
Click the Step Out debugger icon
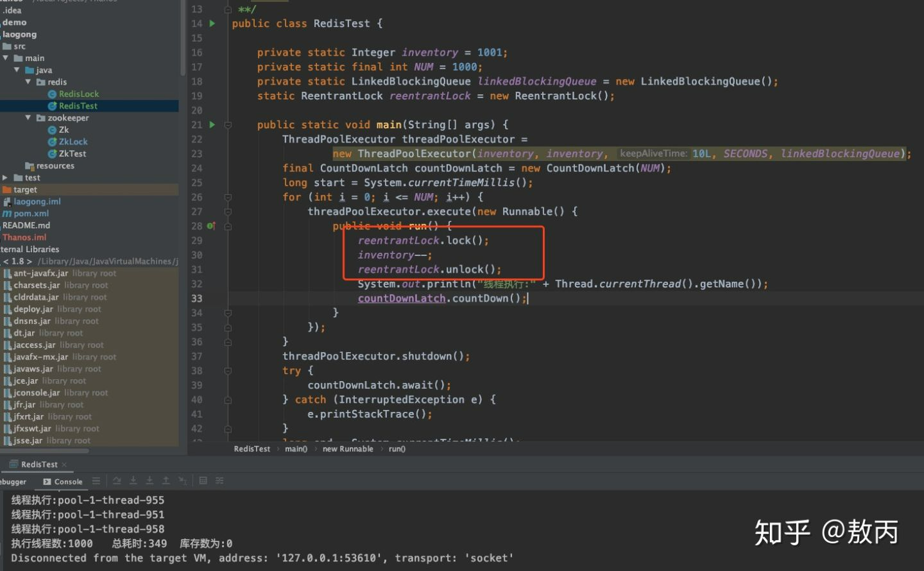(x=166, y=481)
